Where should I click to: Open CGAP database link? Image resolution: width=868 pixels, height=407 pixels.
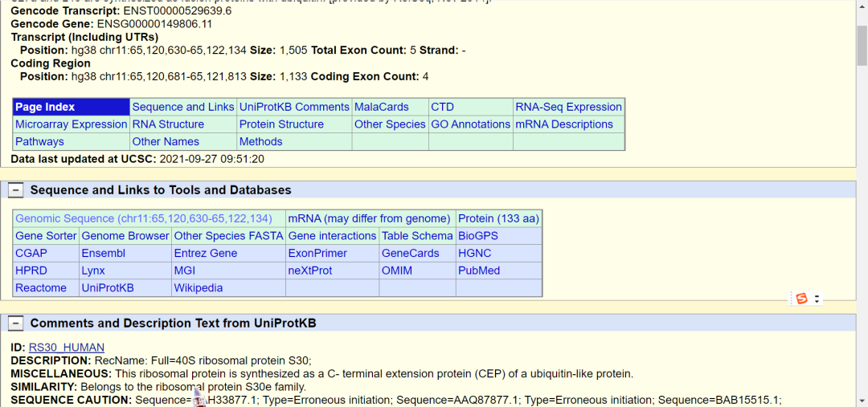[x=31, y=253]
